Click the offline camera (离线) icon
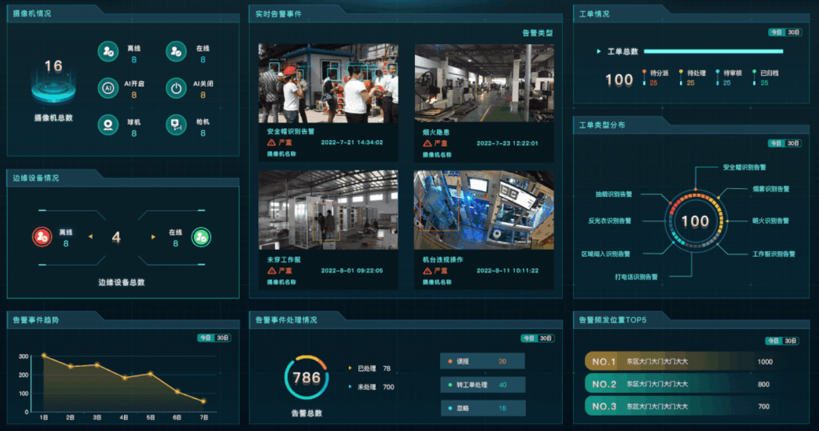 click(107, 52)
